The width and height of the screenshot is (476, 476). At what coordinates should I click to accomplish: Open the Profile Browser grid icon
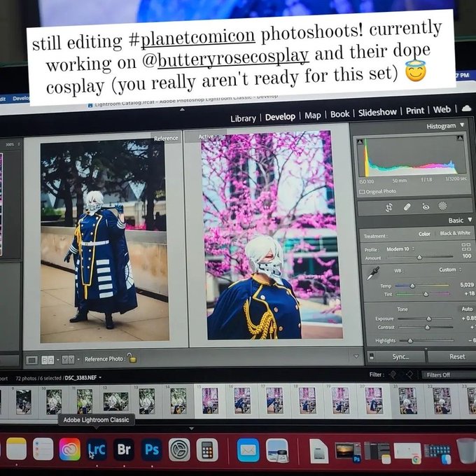[466, 246]
